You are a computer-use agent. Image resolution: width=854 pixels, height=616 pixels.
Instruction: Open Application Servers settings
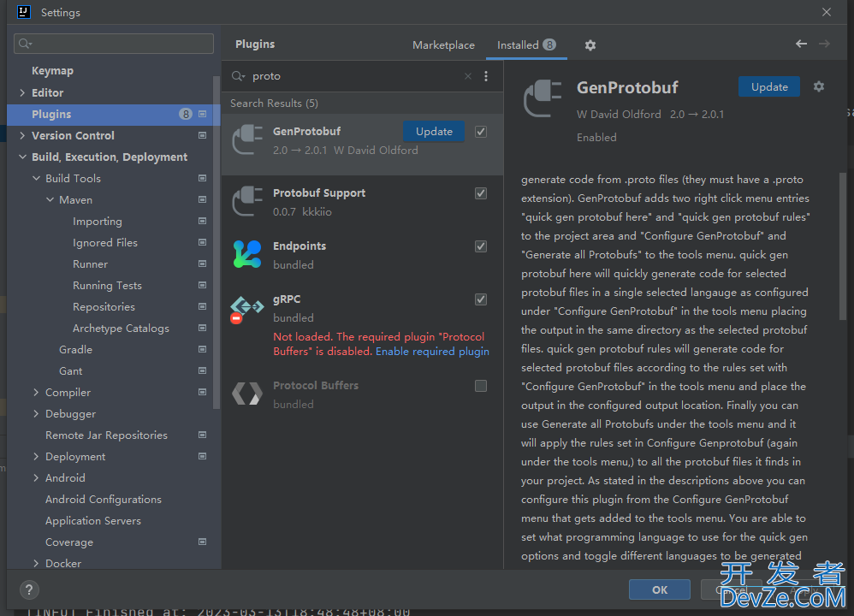tap(93, 521)
